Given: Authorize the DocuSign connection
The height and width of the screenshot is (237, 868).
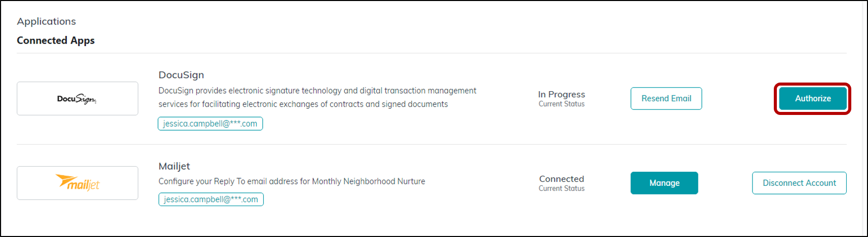Looking at the screenshot, I should (813, 98).
